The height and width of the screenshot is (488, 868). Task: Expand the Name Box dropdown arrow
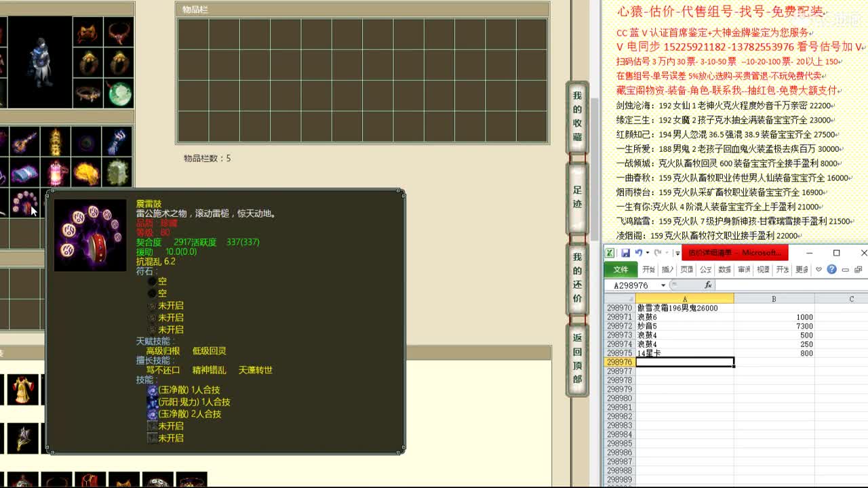663,285
